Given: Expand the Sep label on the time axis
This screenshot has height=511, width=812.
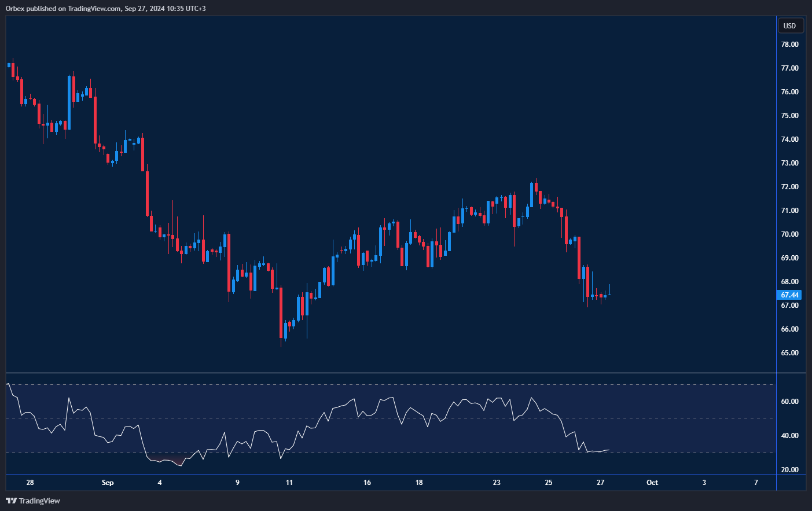Looking at the screenshot, I should pos(108,482).
